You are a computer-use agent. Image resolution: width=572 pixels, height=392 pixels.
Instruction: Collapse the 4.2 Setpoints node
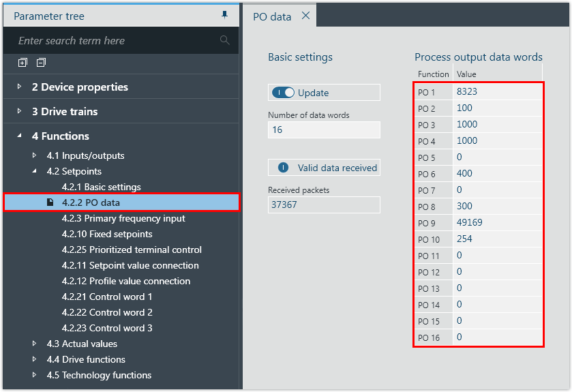(x=35, y=171)
